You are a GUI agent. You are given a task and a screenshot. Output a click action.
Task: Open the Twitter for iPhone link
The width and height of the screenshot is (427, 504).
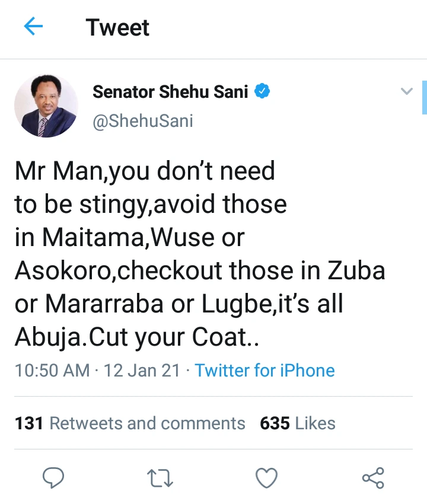pyautogui.click(x=265, y=371)
